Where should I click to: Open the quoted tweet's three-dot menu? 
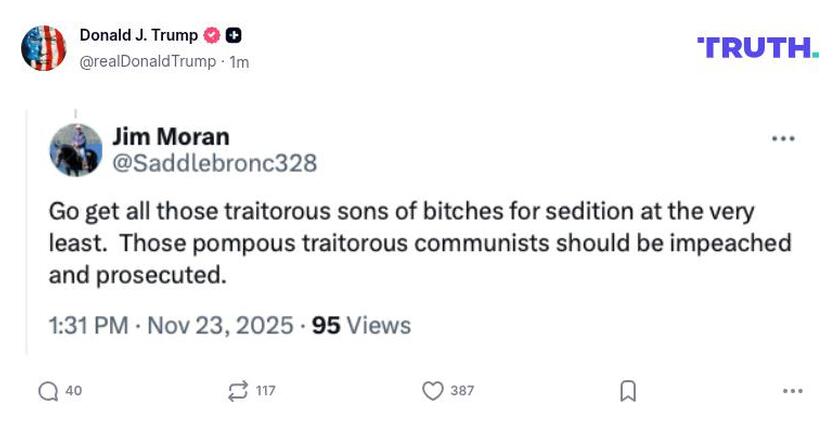point(783,138)
